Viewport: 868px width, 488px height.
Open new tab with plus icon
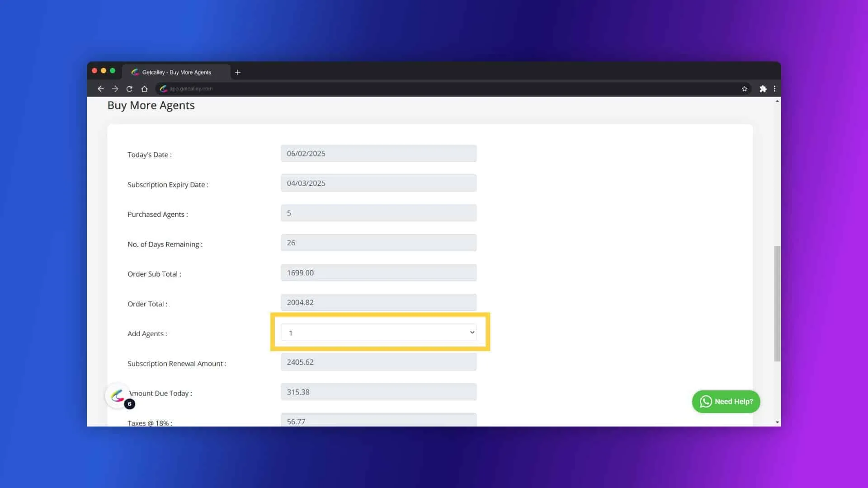coord(238,72)
